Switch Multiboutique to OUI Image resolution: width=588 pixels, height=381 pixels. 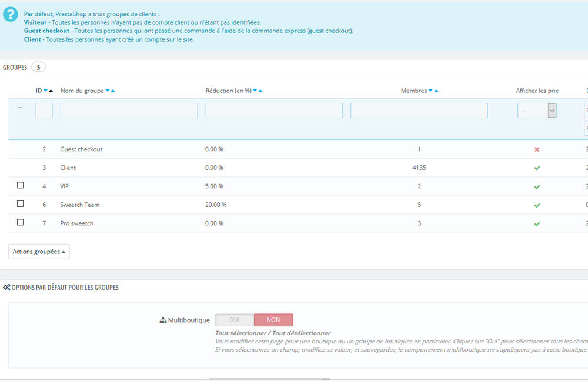[x=235, y=320]
